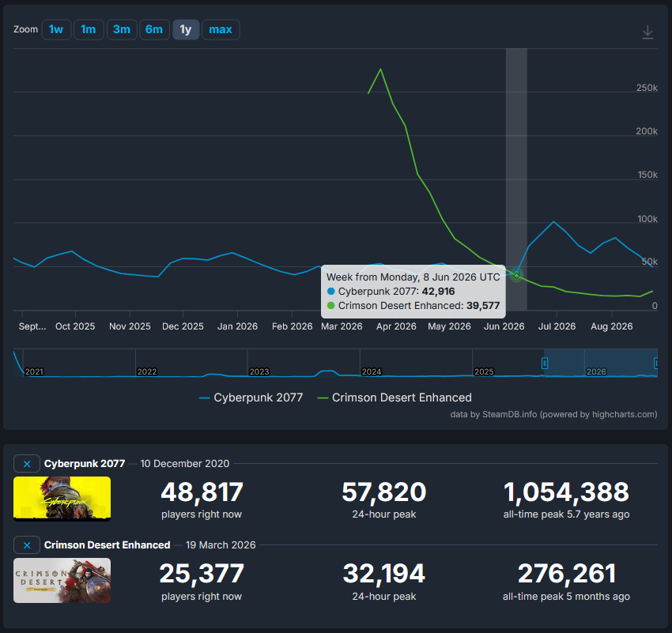Set zoom range to 3m
The height and width of the screenshot is (633, 672).
[122, 29]
